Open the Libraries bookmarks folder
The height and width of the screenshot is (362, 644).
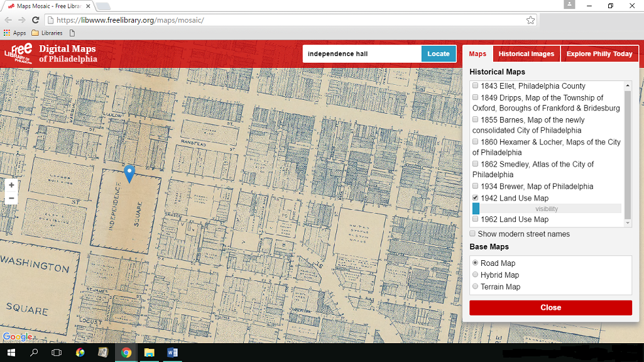point(47,33)
